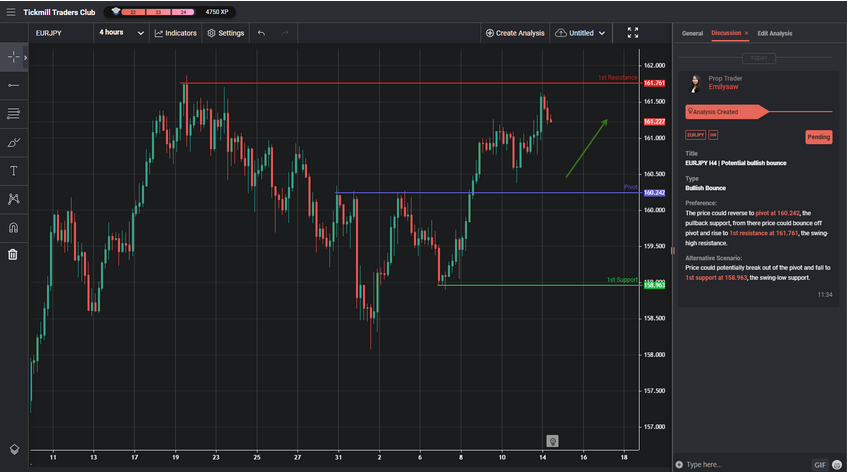Viewport: 847px width, 472px height.
Task: Click the idea lightbulb marker on chart
Action: [x=552, y=441]
